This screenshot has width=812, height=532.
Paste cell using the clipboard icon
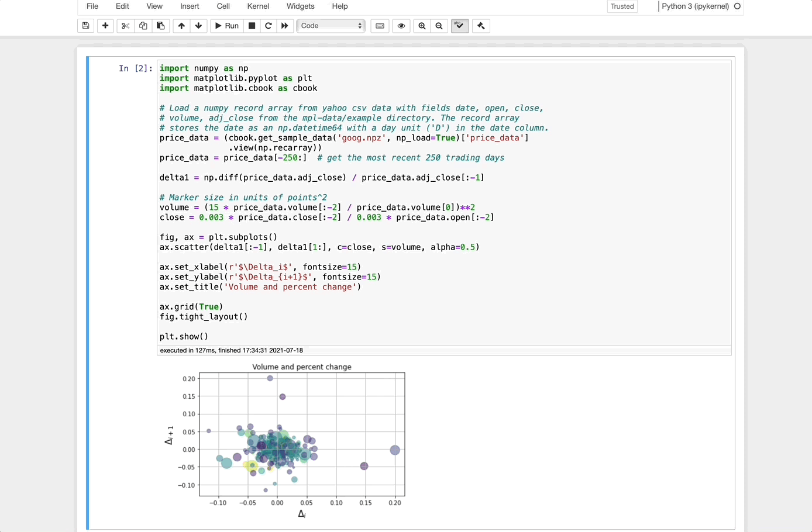coord(160,26)
